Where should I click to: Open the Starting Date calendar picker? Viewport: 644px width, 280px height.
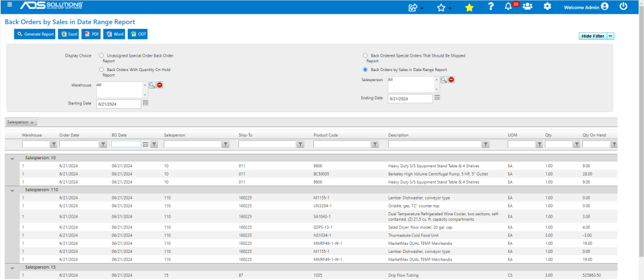tap(145, 103)
